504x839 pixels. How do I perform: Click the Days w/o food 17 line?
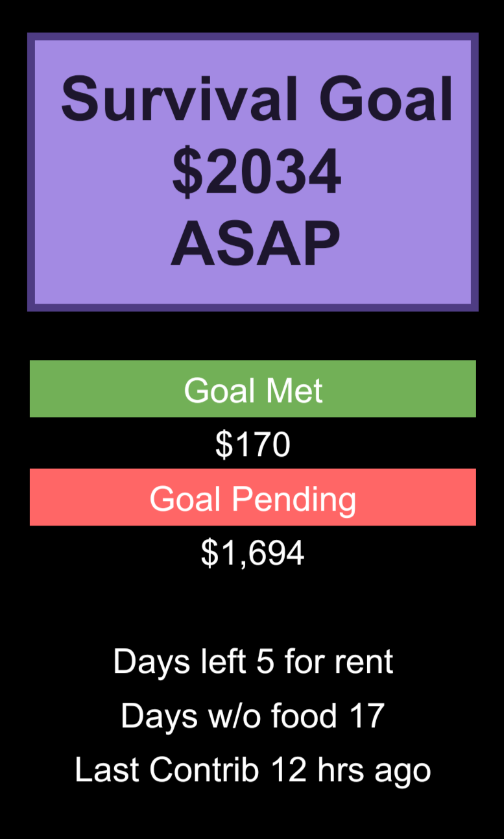(253, 716)
